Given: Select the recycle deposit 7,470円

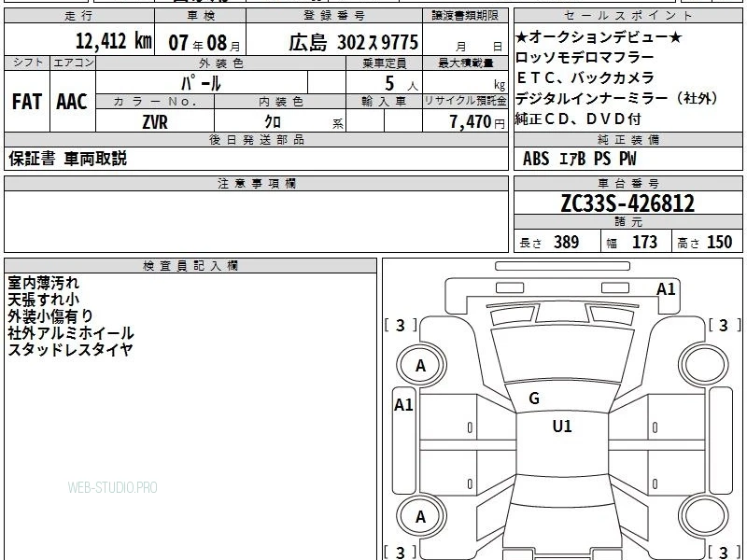Looking at the screenshot, I should (x=477, y=122).
